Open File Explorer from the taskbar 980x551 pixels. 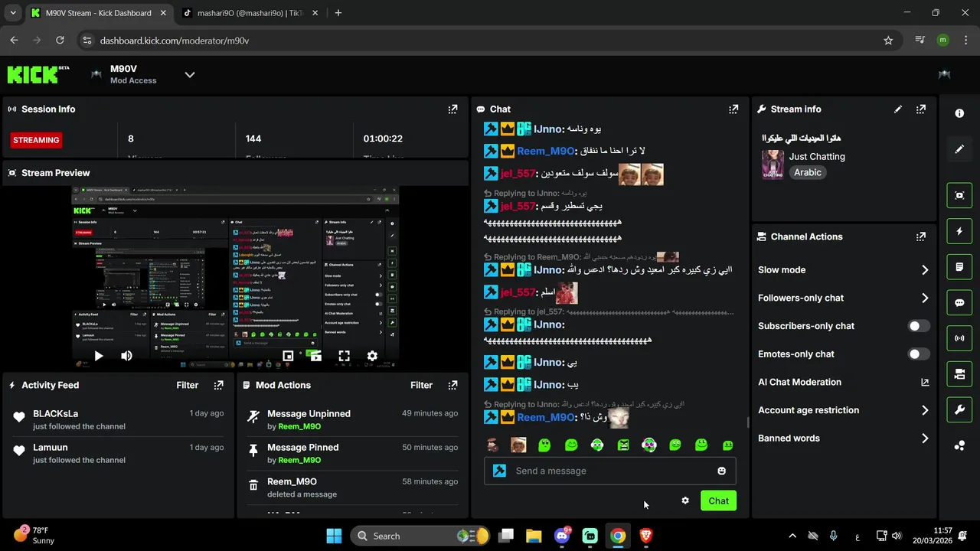pyautogui.click(x=534, y=536)
